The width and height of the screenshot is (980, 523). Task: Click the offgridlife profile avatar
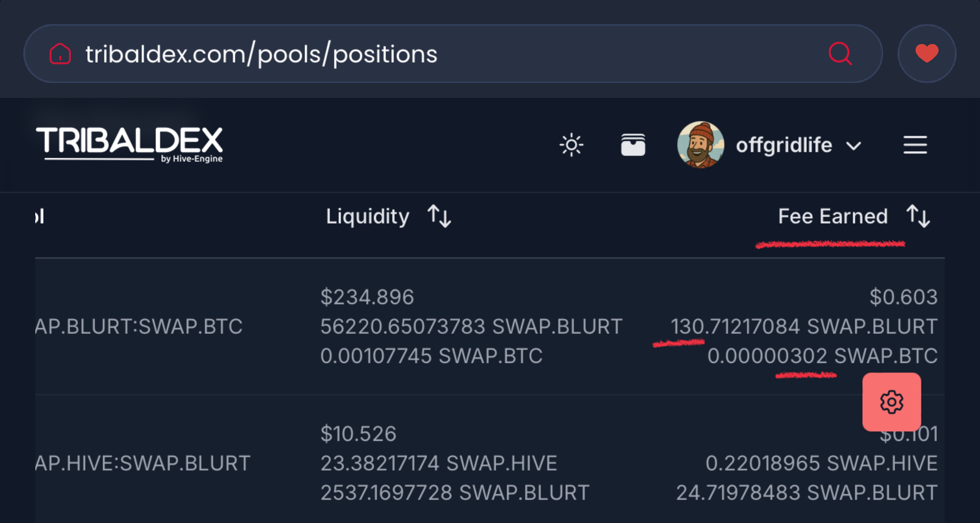pyautogui.click(x=700, y=145)
